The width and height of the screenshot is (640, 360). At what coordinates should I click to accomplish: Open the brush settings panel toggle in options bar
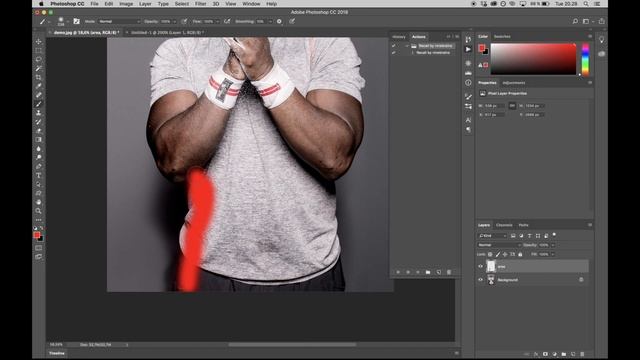click(x=76, y=21)
